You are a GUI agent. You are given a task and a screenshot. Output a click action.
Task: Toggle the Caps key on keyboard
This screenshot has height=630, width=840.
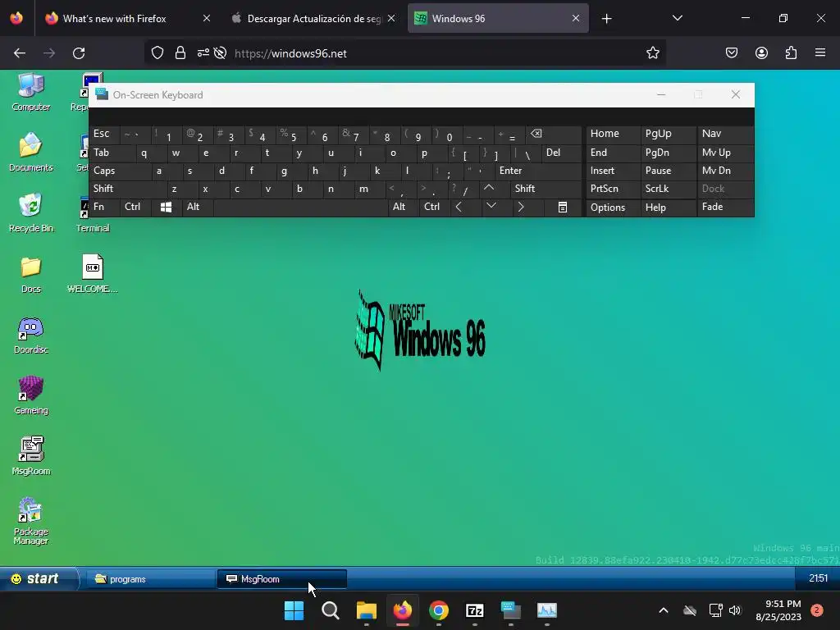click(120, 171)
